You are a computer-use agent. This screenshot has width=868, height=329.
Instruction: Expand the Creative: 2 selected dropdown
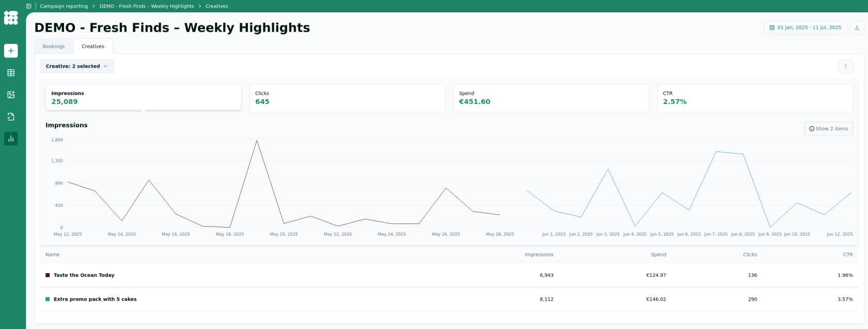tap(77, 66)
